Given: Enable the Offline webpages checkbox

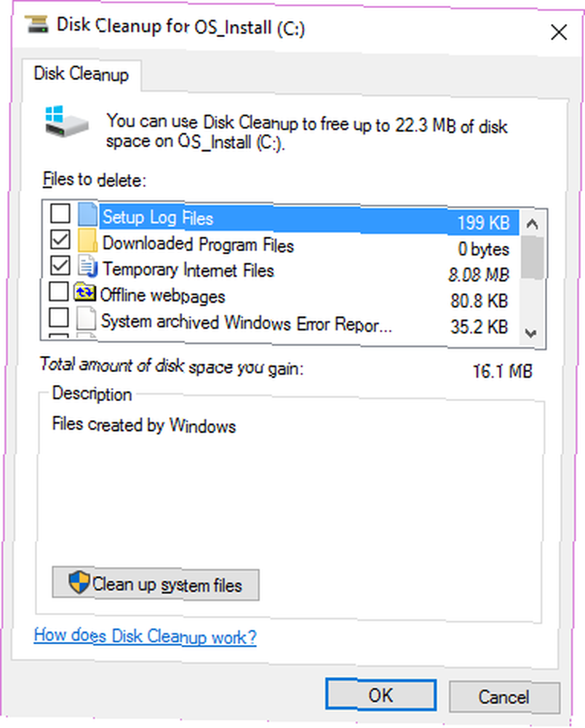Looking at the screenshot, I should click(x=59, y=292).
